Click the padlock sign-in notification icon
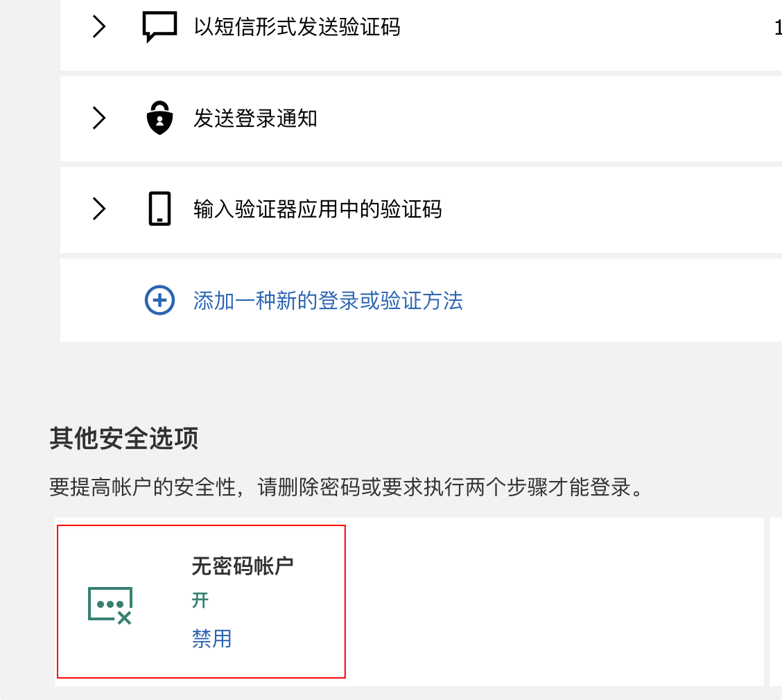 [159, 118]
